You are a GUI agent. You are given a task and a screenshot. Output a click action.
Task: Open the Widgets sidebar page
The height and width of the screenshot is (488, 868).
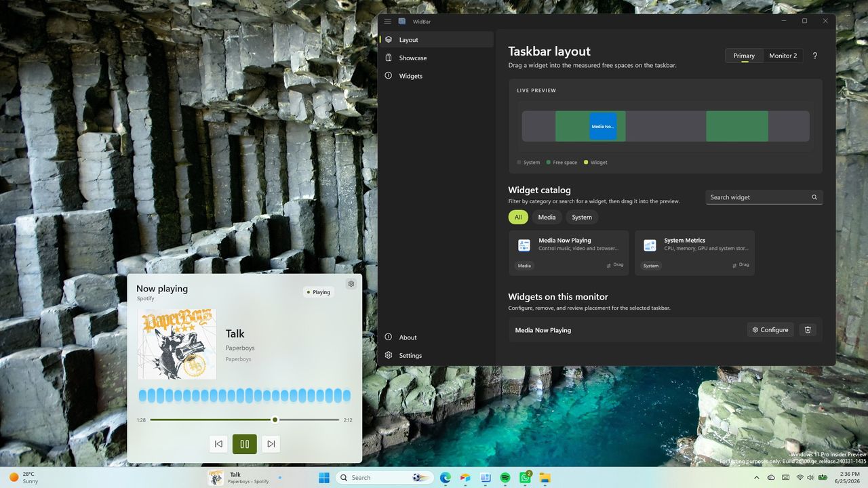tap(437, 76)
